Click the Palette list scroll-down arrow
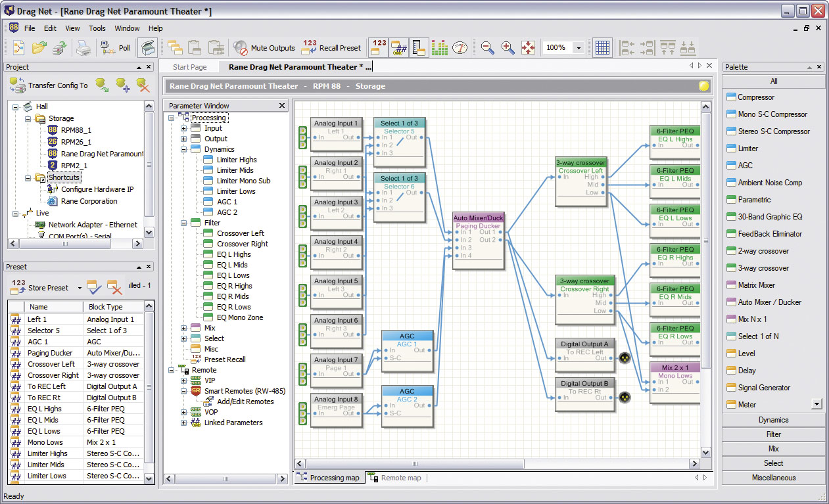 (x=817, y=404)
